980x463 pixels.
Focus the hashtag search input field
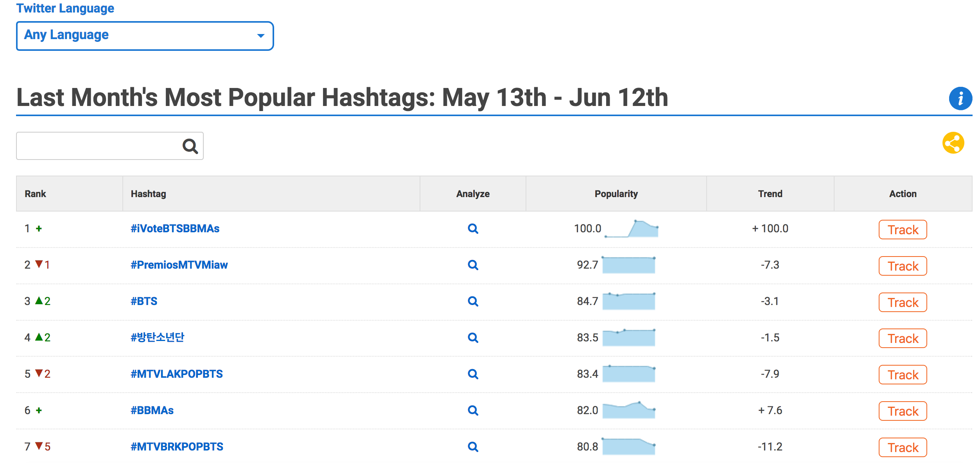[x=98, y=146]
